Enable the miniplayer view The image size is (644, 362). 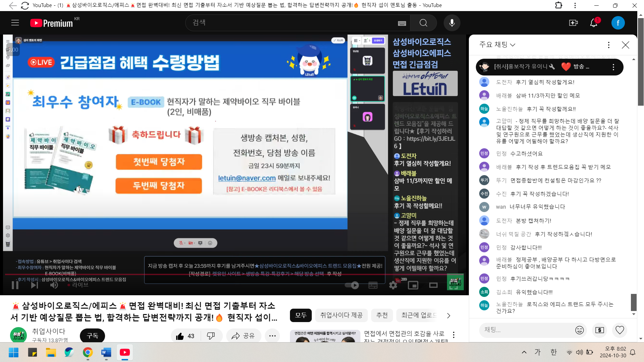click(413, 285)
